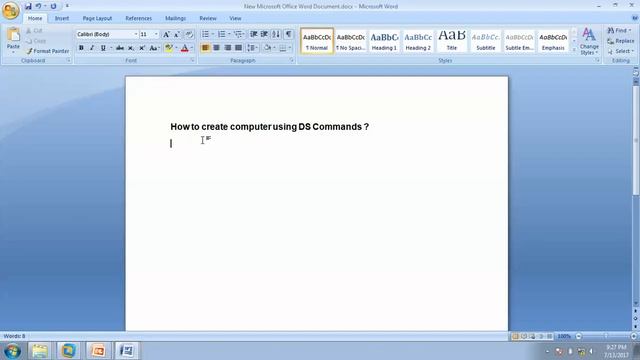
Task: Open the Mailings tab
Action: click(x=176, y=18)
